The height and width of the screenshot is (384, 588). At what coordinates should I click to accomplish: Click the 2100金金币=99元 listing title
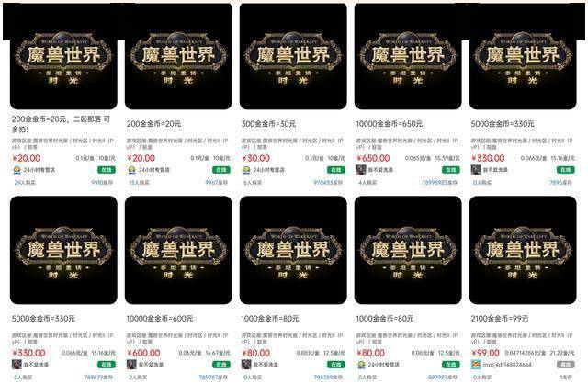(500, 319)
